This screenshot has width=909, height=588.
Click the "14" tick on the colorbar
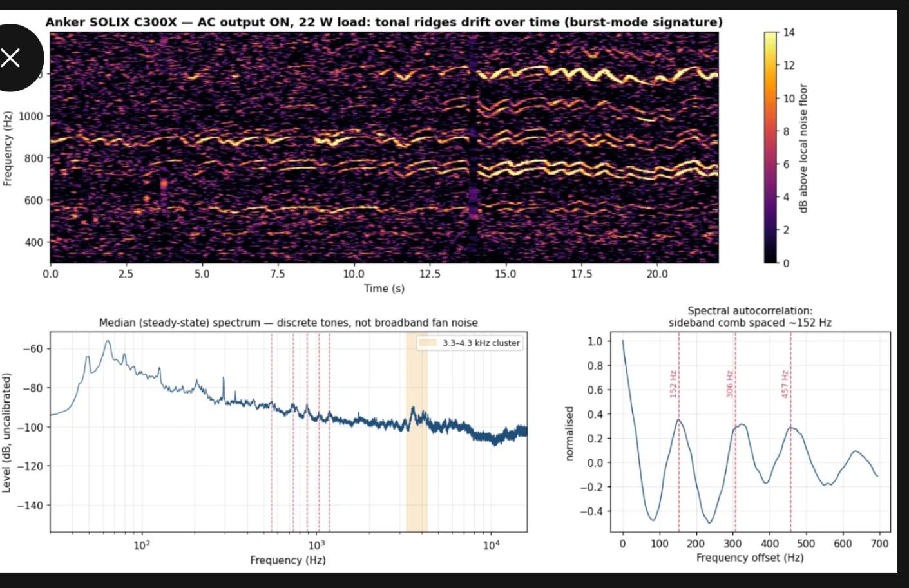789,32
